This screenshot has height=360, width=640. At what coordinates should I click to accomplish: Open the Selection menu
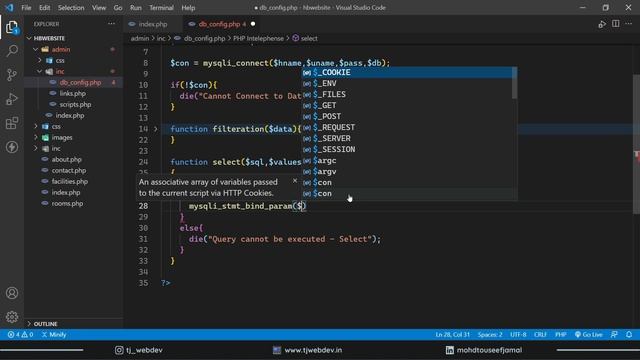(71, 8)
